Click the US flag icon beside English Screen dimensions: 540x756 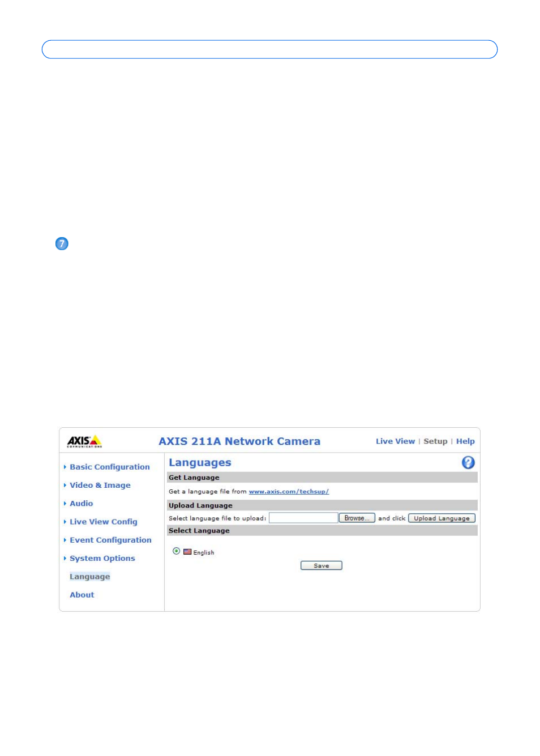click(187, 552)
